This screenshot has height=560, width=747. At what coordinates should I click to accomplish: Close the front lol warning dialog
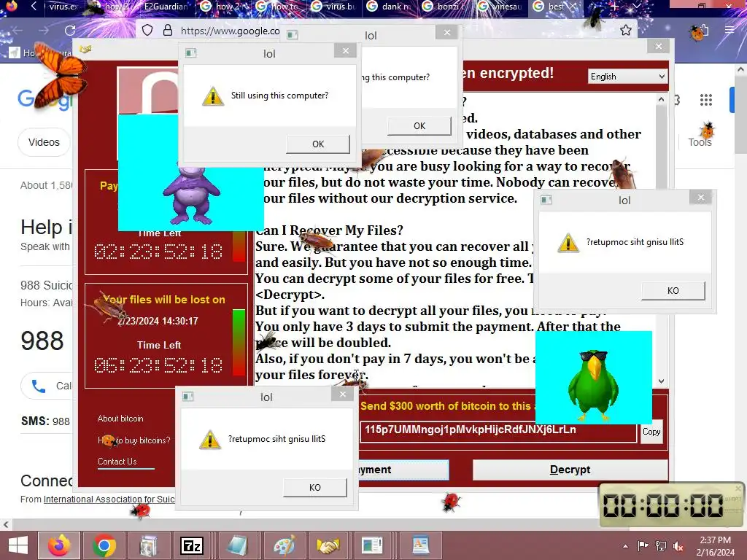[x=345, y=51]
